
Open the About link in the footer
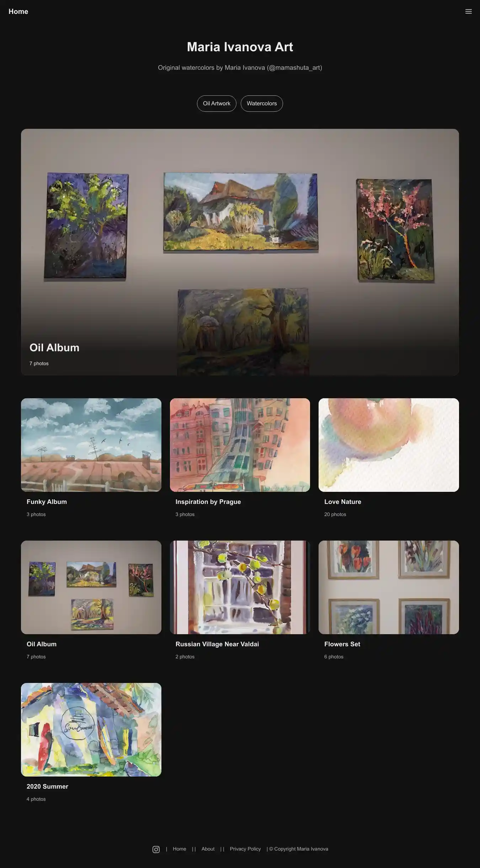click(x=208, y=849)
